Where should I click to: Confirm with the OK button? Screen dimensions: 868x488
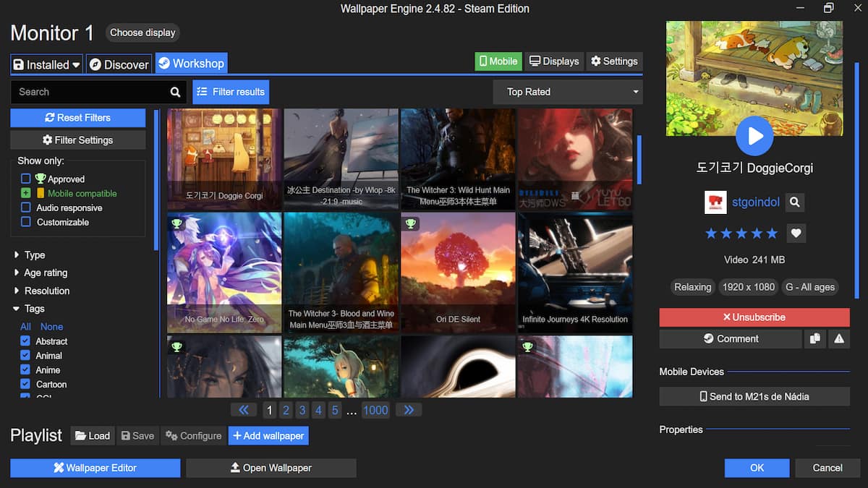coord(757,468)
